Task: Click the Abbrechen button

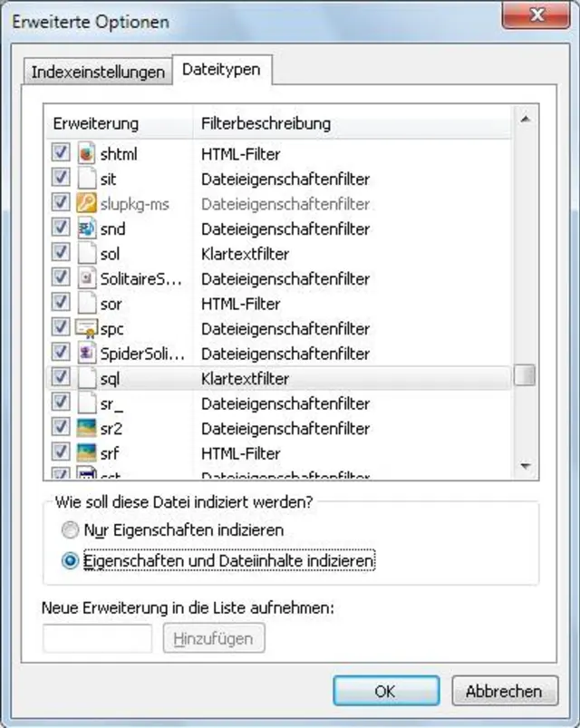Action: [505, 691]
